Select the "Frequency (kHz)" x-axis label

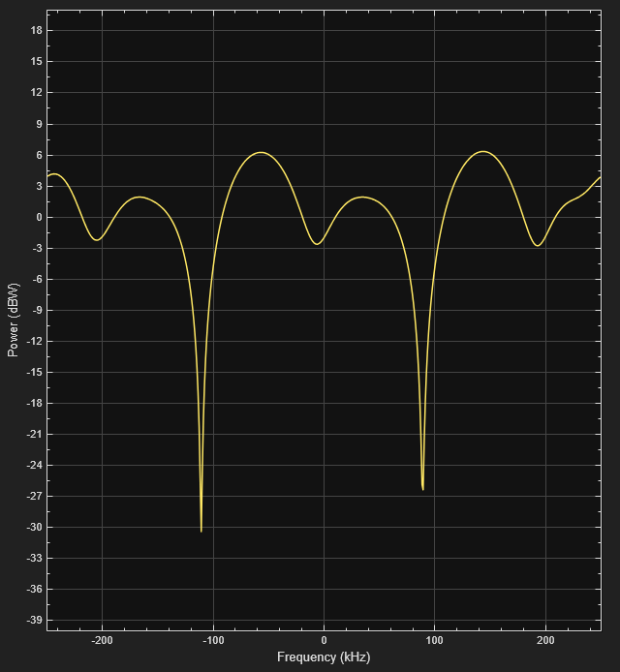(x=324, y=657)
